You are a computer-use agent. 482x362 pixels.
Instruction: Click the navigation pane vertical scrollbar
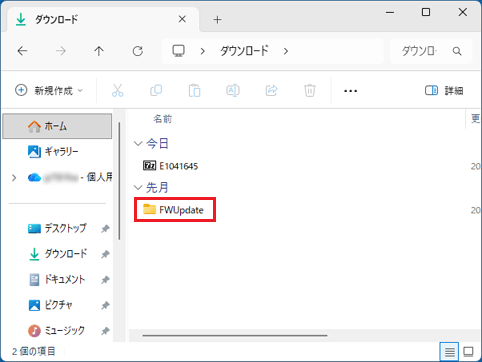[119, 181]
